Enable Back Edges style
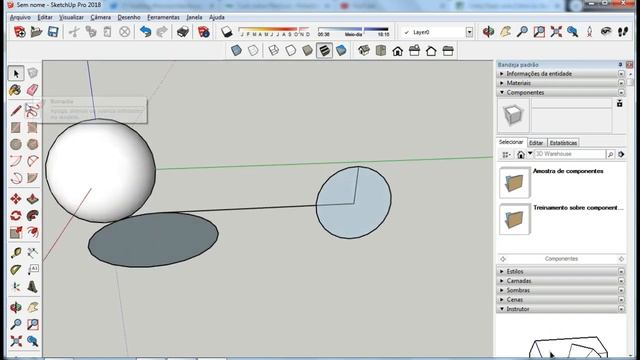Viewport: 640px width, 360px height. point(253,51)
